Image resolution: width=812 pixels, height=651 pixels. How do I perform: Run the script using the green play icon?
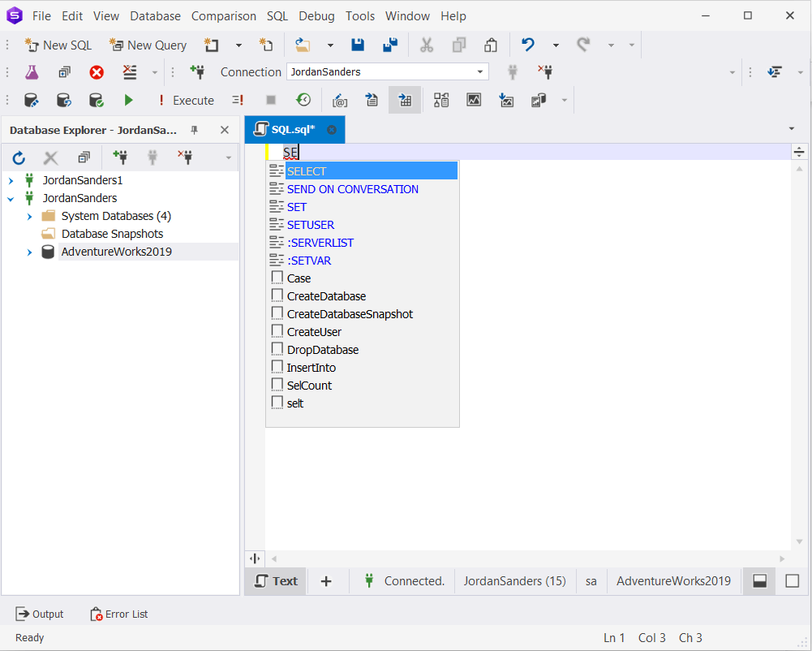128,100
